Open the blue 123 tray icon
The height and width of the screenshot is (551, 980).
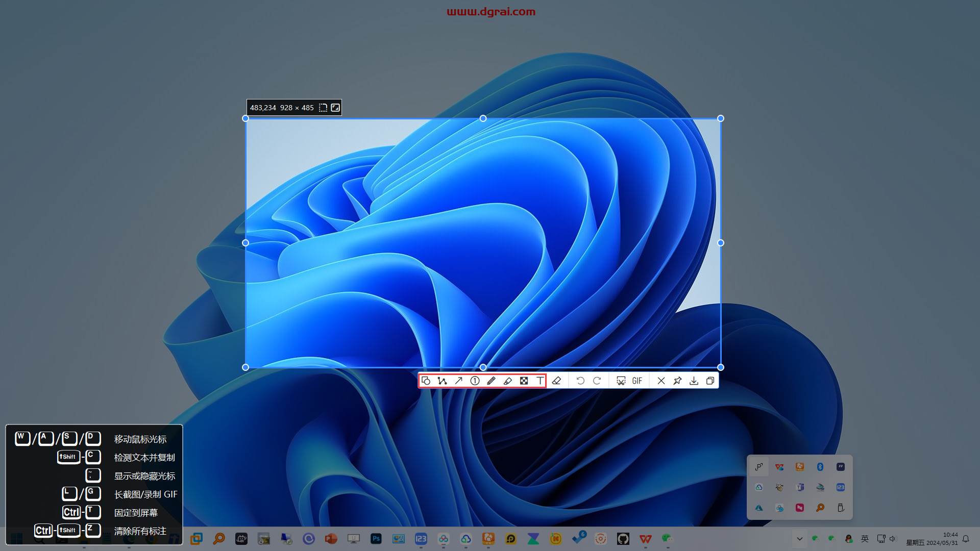(841, 487)
